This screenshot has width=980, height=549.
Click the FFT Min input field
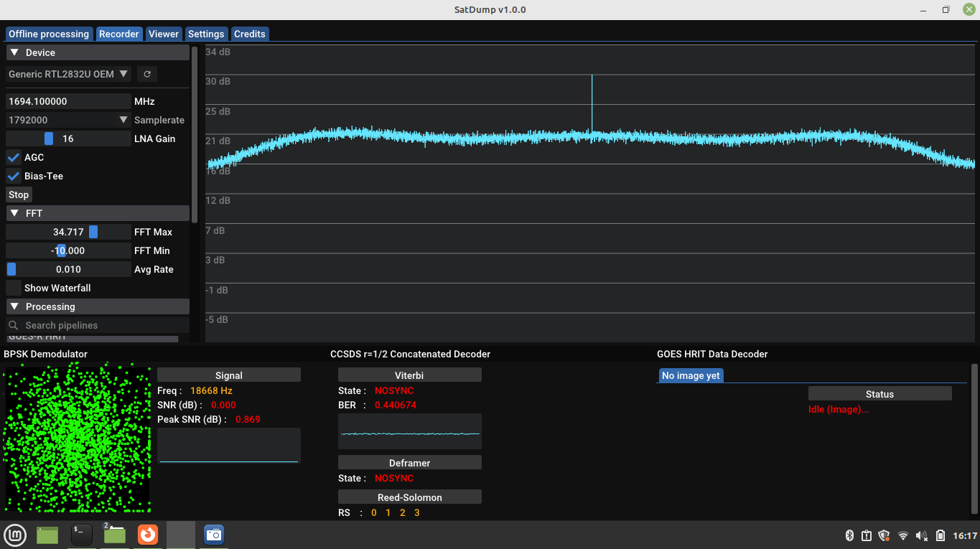tap(68, 250)
